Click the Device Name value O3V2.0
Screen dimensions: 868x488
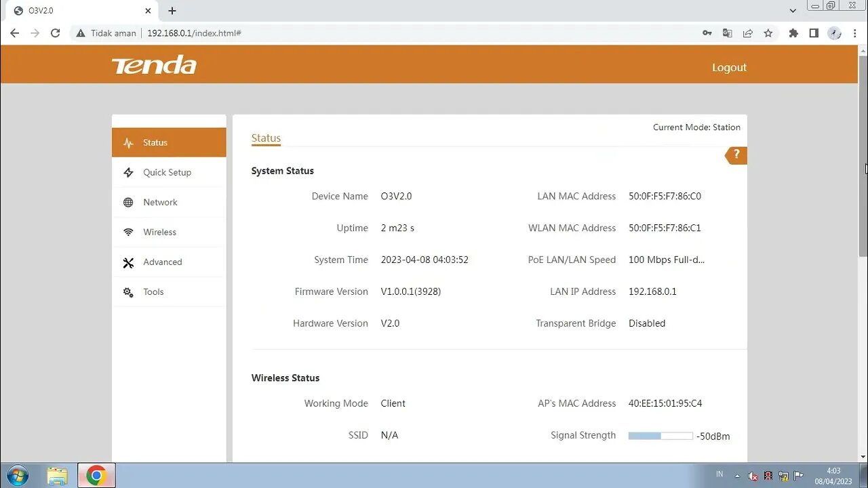click(396, 197)
